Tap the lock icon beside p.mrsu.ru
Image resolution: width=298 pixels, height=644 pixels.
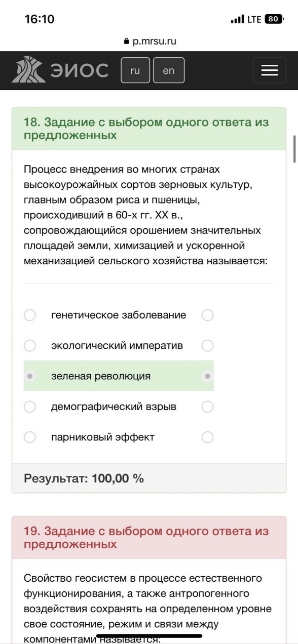126,42
